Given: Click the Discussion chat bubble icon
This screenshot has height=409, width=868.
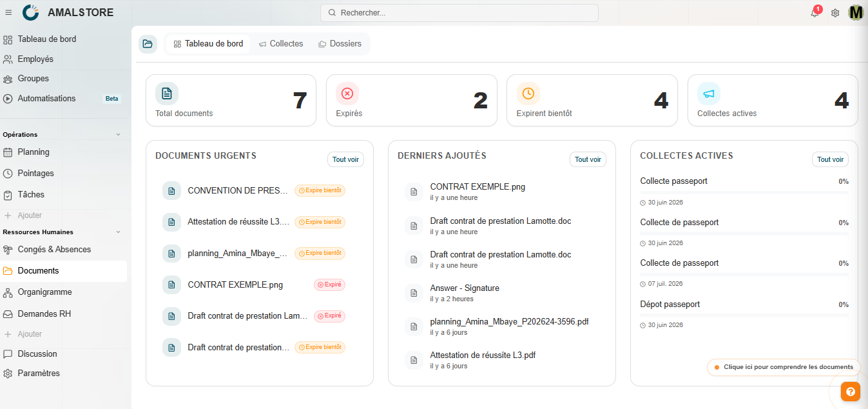Looking at the screenshot, I should pyautogui.click(x=8, y=354).
